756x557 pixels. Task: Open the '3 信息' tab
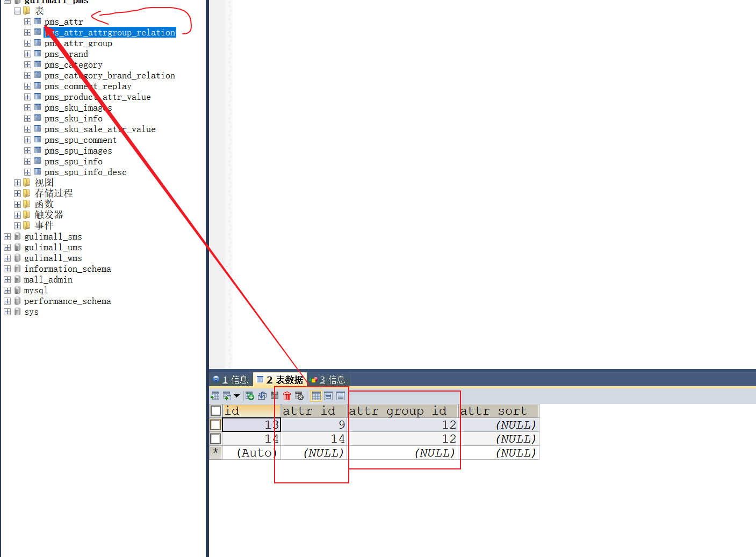328,380
